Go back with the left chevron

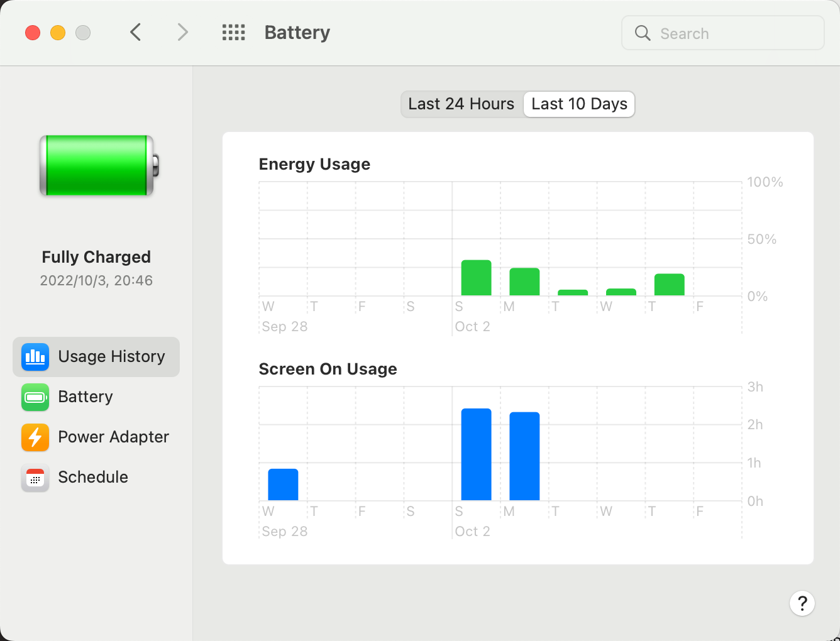click(135, 32)
